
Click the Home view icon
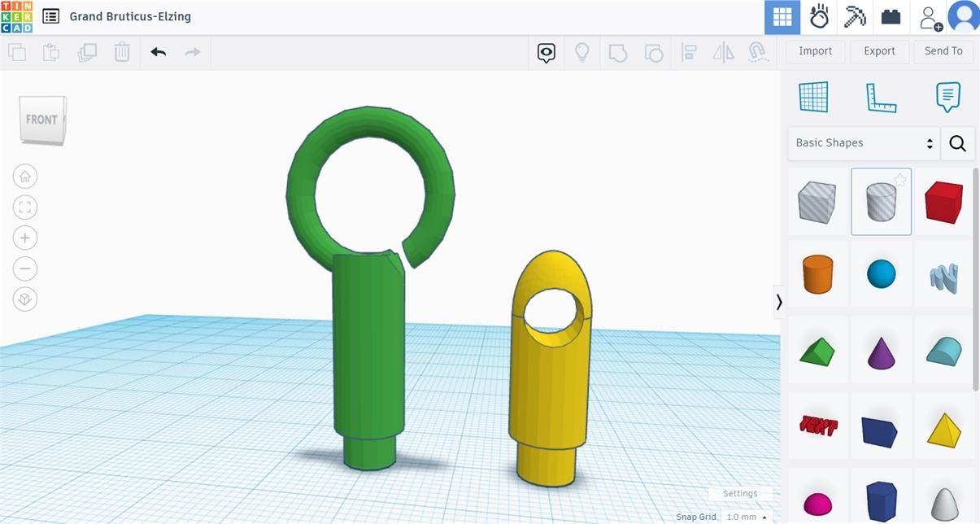coord(25,176)
